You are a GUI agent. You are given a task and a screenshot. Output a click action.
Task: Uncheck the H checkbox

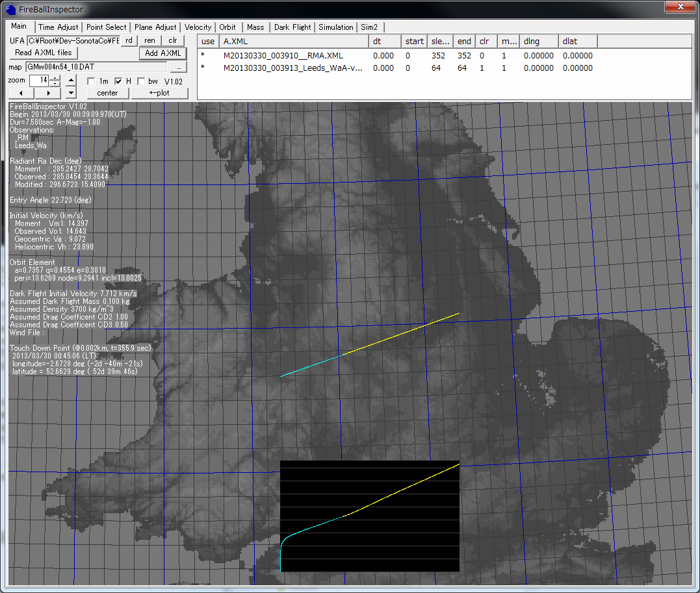click(x=118, y=81)
